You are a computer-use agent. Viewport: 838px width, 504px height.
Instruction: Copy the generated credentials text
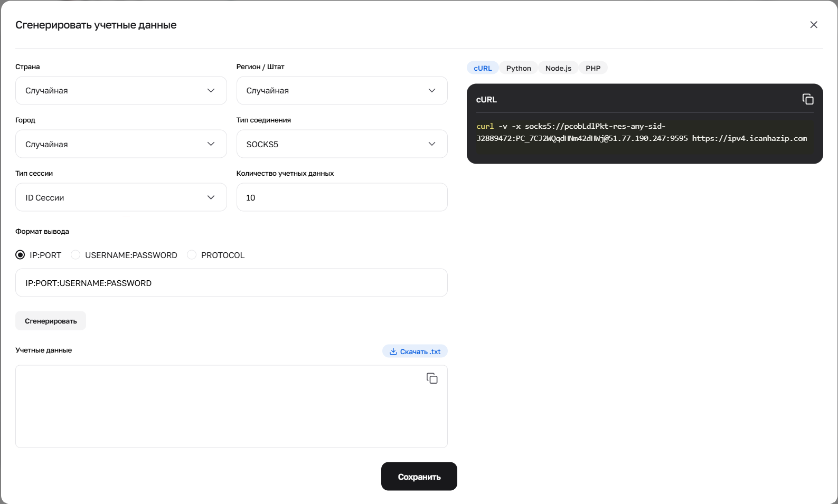coord(431,378)
